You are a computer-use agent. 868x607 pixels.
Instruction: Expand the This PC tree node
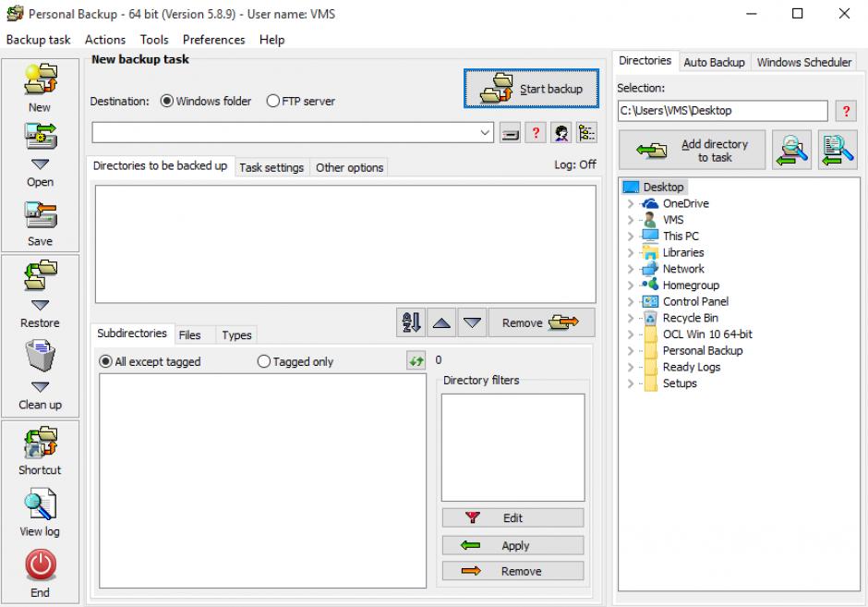coord(630,237)
